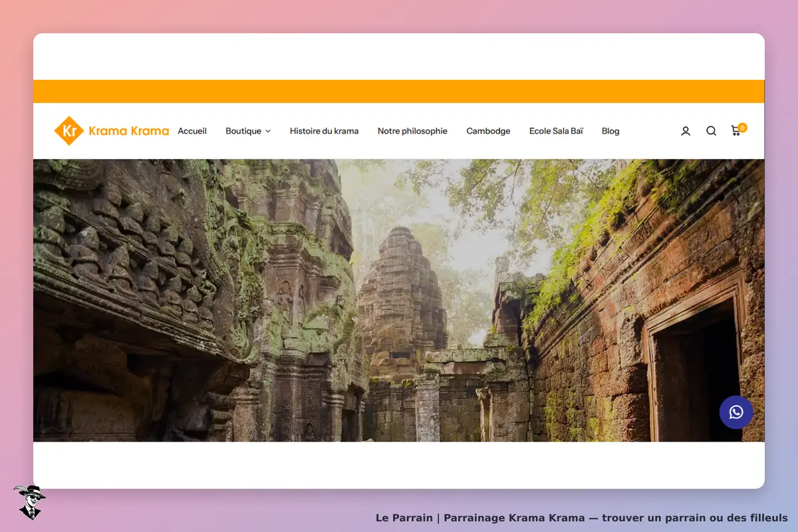This screenshot has height=532, width=798.
Task: Click the Angkor temple hero image
Action: (399, 300)
